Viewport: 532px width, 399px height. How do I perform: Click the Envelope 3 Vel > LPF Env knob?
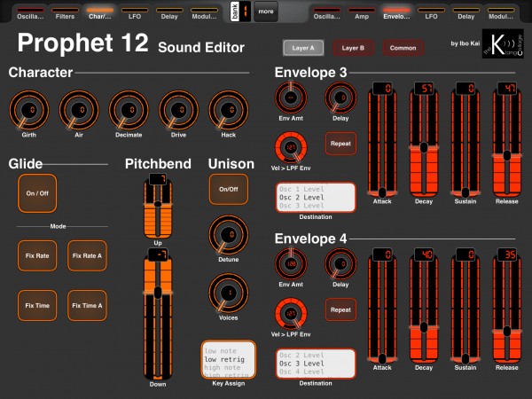(291, 147)
